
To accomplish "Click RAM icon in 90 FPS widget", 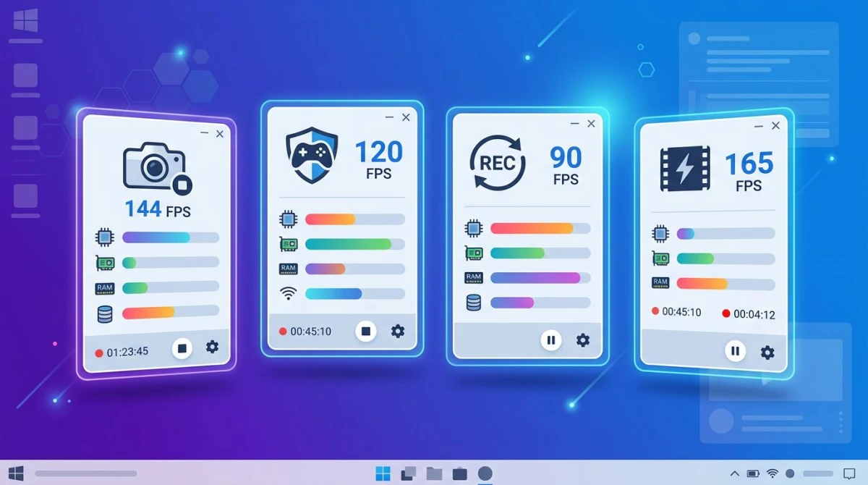I will (474, 277).
